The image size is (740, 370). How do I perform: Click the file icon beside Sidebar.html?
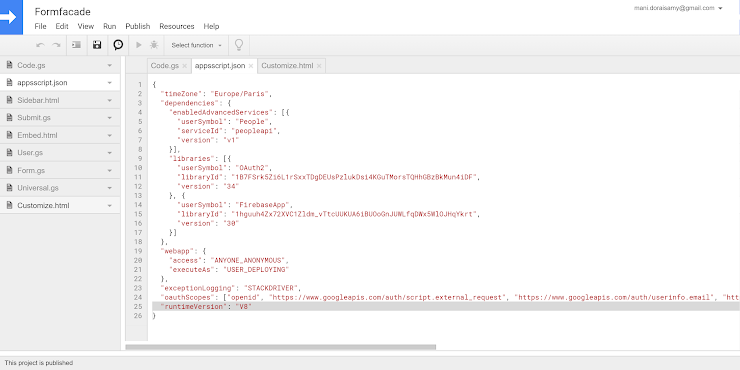tap(9, 100)
